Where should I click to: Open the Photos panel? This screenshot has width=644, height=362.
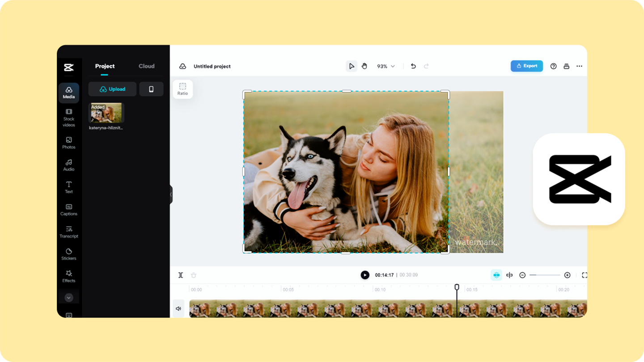point(69,143)
